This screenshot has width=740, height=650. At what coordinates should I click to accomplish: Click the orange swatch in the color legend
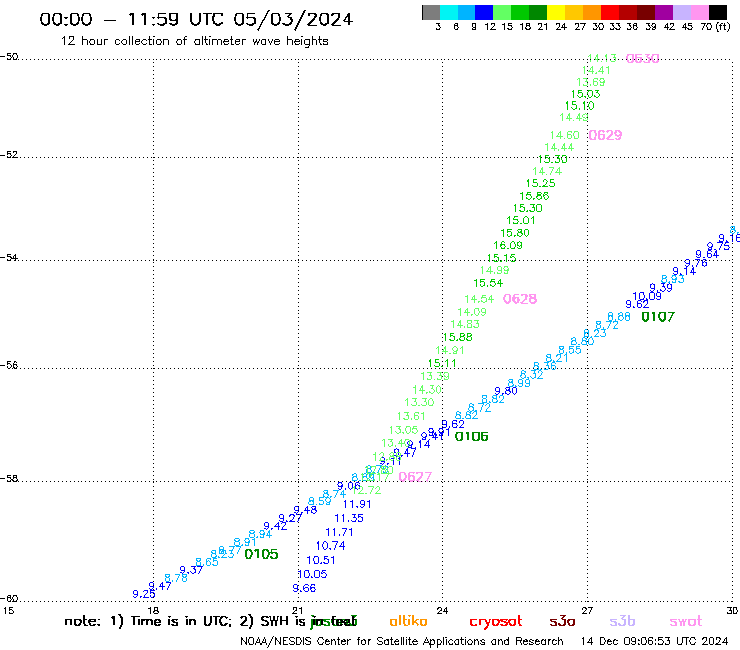click(592, 12)
